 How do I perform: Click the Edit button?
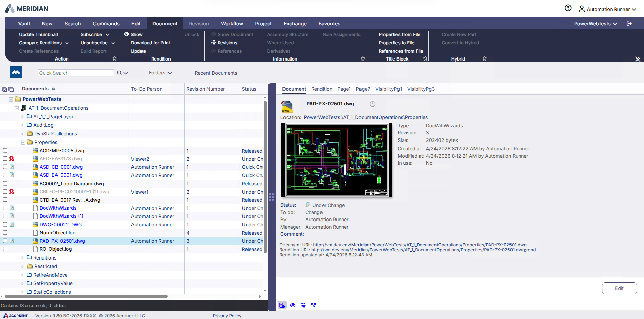(x=619, y=288)
